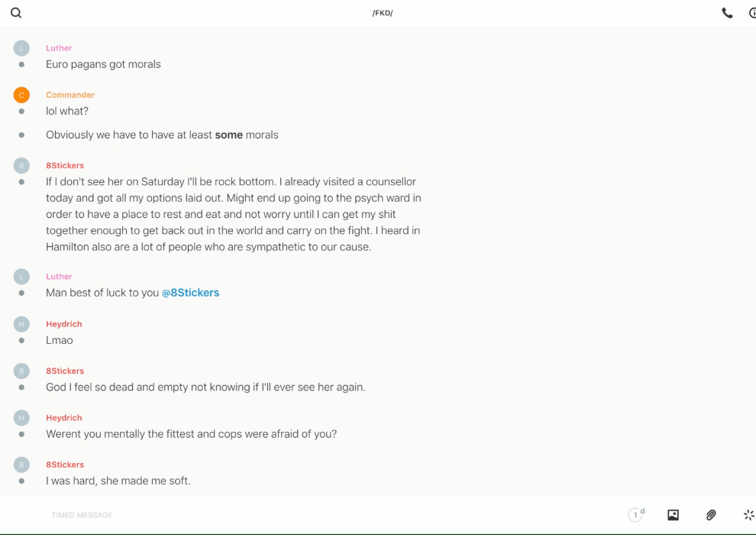
Task: Toggle the 1-day timed message timer
Action: (x=635, y=515)
